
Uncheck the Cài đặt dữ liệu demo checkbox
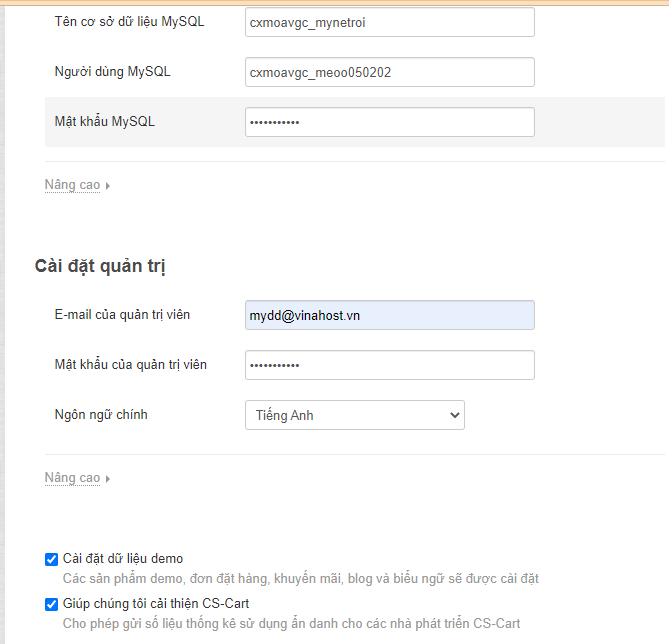click(x=52, y=559)
